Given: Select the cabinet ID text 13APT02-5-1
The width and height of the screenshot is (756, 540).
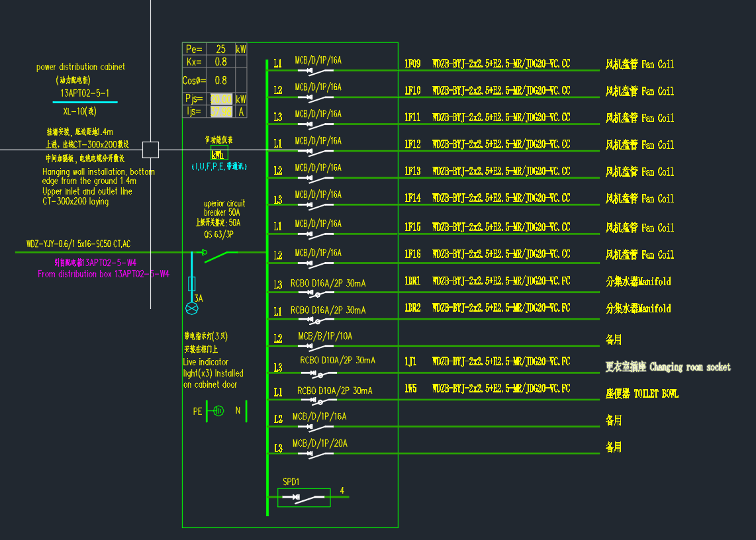Looking at the screenshot, I should coord(85,93).
